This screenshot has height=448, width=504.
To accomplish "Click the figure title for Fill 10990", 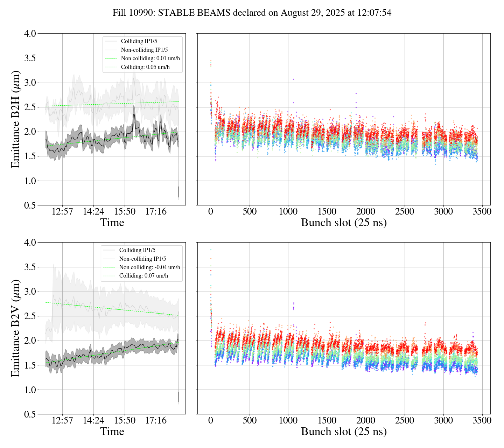I will point(252,13).
